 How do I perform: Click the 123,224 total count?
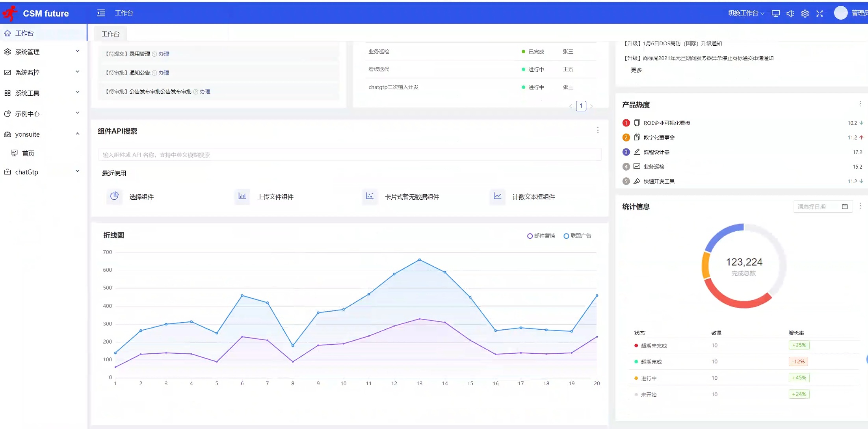[x=744, y=262]
